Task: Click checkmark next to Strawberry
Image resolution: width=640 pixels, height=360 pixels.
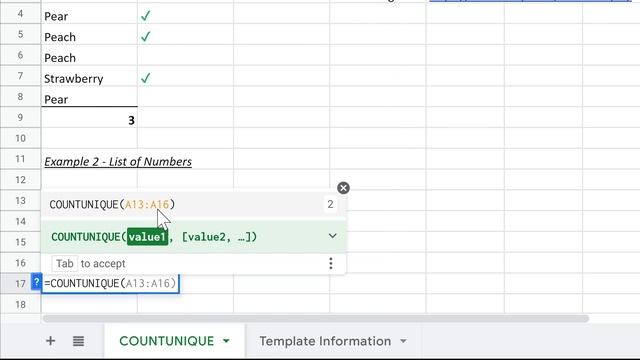Action: tap(145, 78)
